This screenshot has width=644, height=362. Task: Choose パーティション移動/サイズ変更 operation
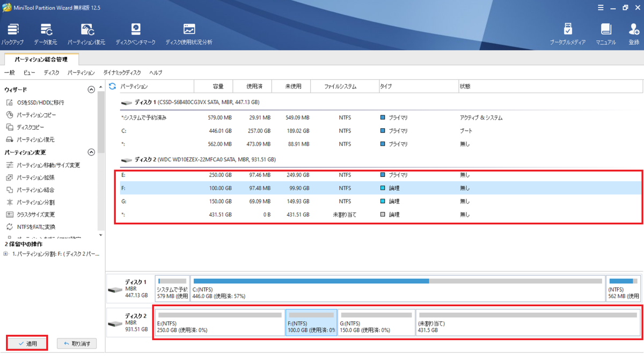point(43,165)
